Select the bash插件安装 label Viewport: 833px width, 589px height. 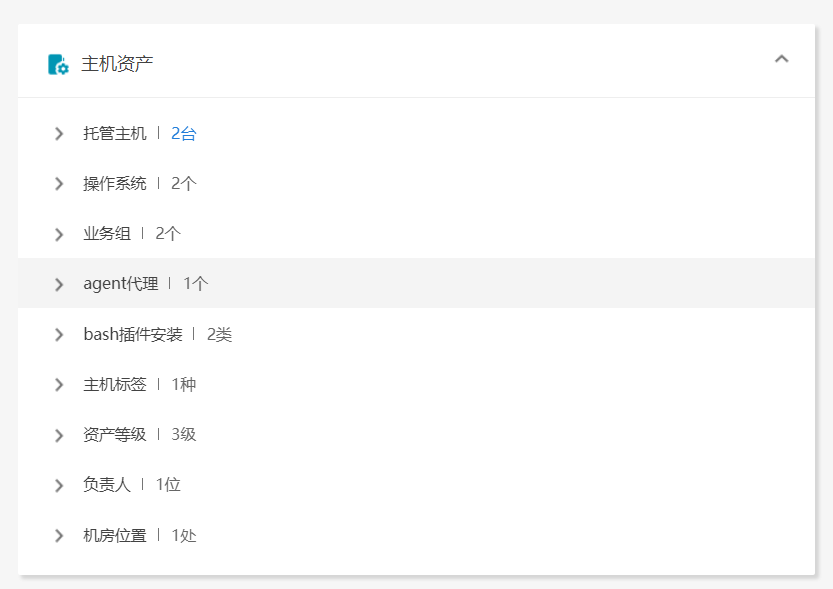(133, 334)
